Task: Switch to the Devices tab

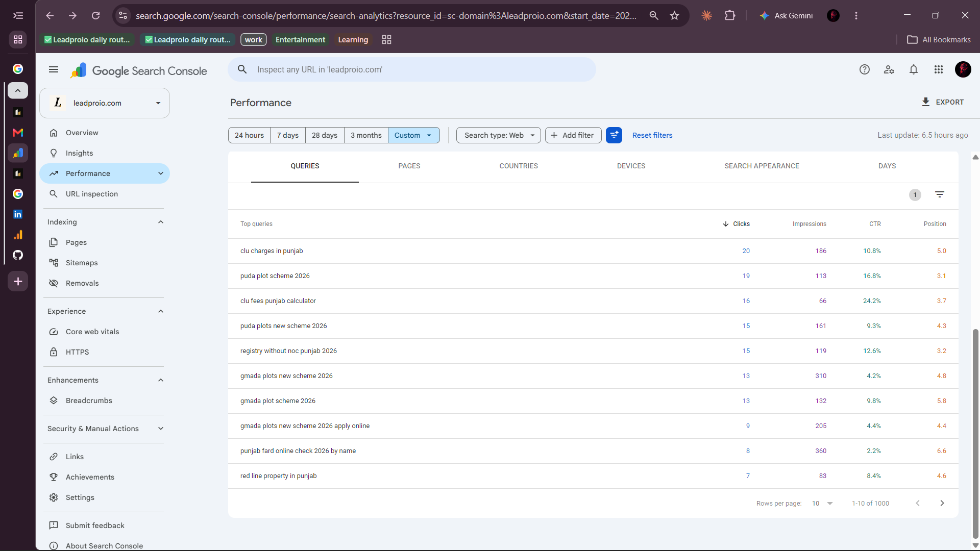Action: pyautogui.click(x=631, y=166)
